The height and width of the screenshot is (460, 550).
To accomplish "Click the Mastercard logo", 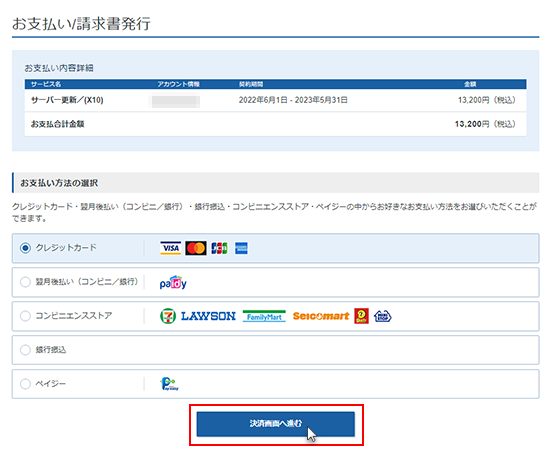I will (x=196, y=248).
